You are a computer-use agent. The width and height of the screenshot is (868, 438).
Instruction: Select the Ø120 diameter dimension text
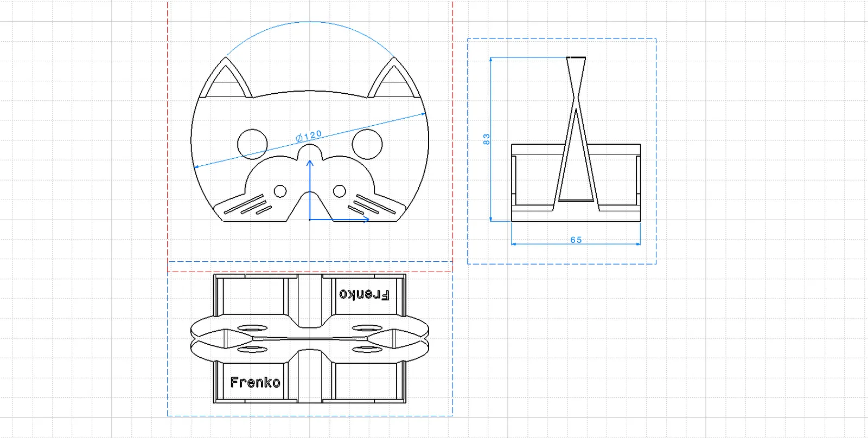click(x=309, y=136)
